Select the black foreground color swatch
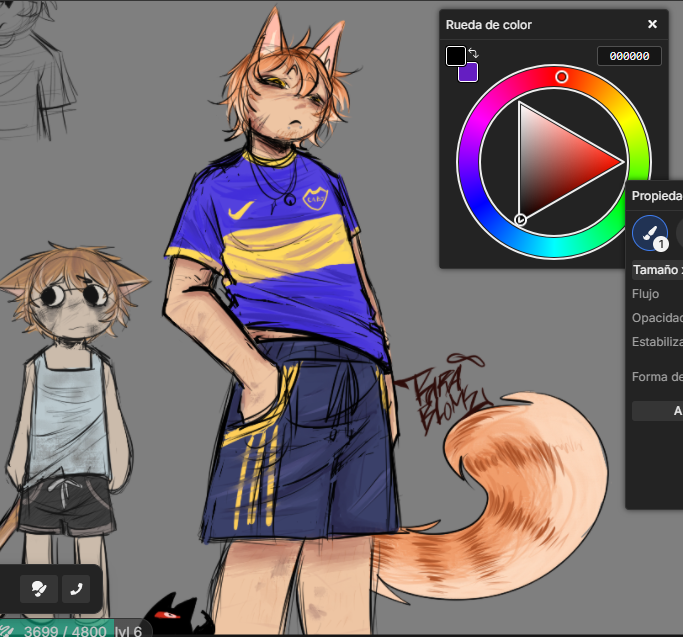This screenshot has width=683, height=637. 456,56
